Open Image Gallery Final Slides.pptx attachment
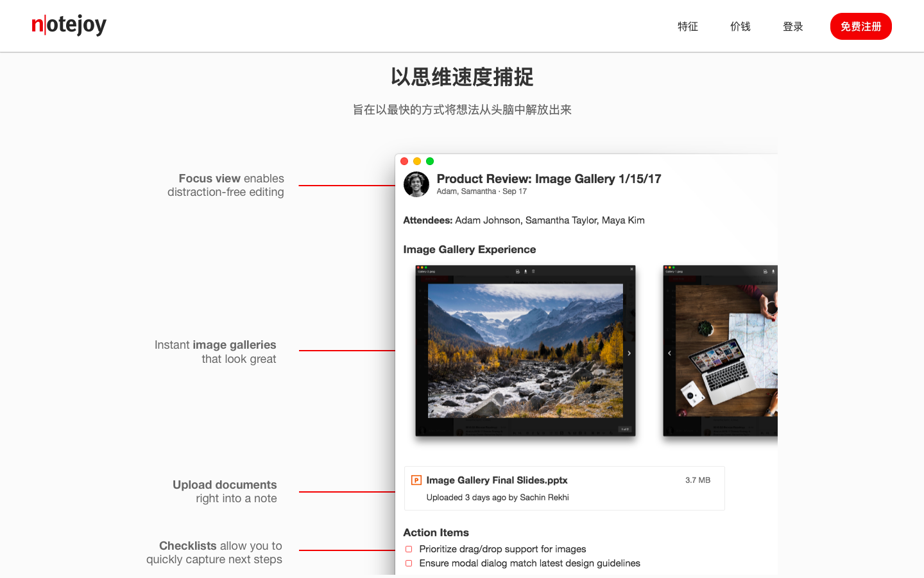The height and width of the screenshot is (578, 924). 497,480
